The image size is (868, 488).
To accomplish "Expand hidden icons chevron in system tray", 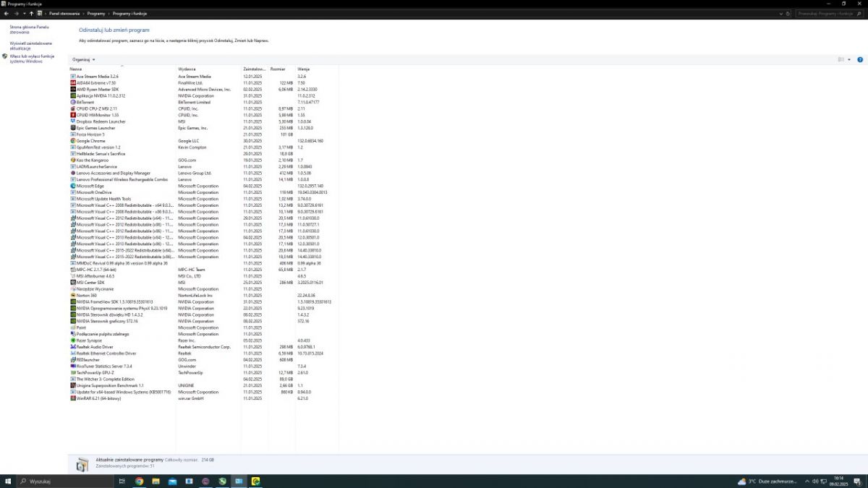I will [807, 481].
